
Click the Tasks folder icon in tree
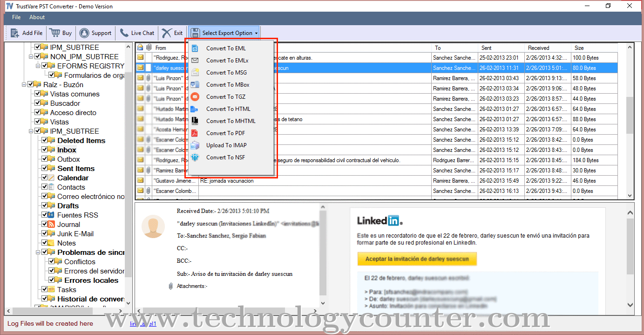point(51,289)
